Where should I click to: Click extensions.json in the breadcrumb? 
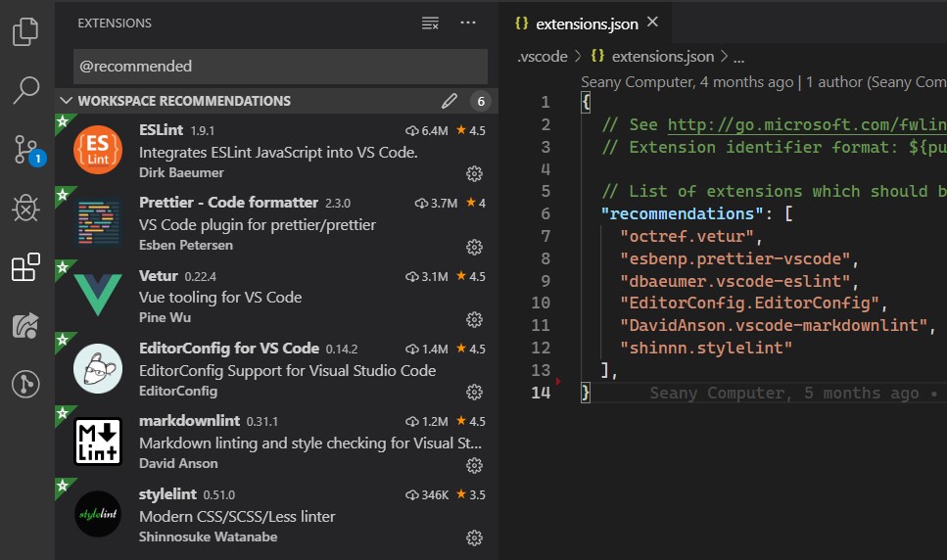663,57
